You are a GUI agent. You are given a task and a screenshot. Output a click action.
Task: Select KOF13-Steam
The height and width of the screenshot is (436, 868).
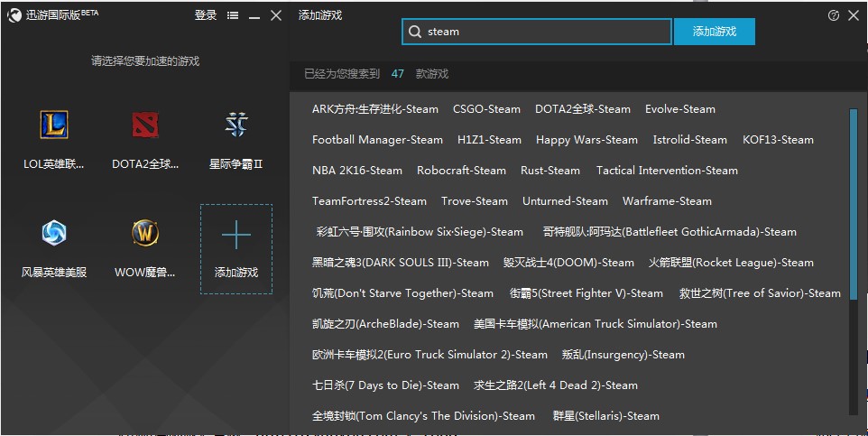tap(778, 140)
